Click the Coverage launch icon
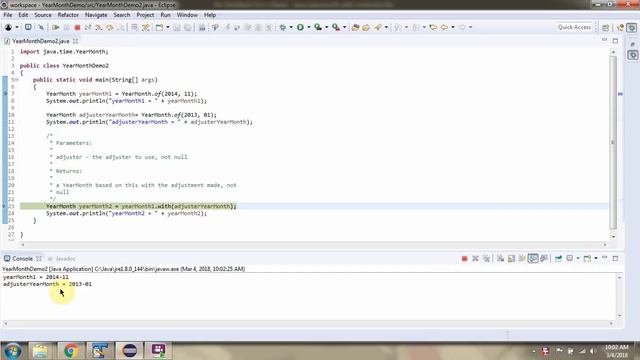This screenshot has width=640, height=360. point(318,27)
